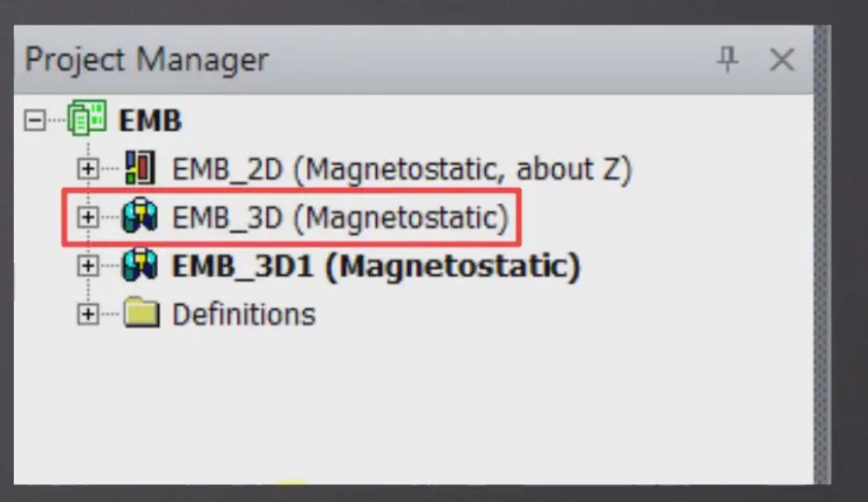Expand the Definitions folder
This screenshot has height=502, width=868.
(x=88, y=314)
